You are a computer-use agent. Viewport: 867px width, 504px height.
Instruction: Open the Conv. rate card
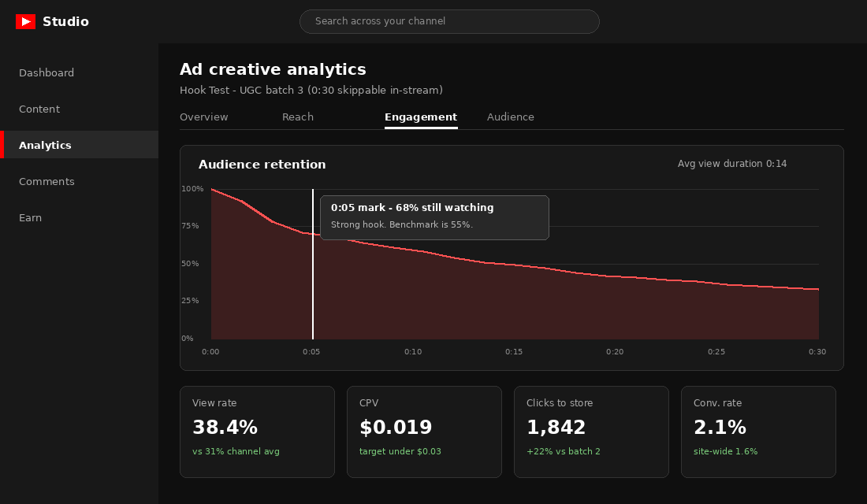click(758, 432)
